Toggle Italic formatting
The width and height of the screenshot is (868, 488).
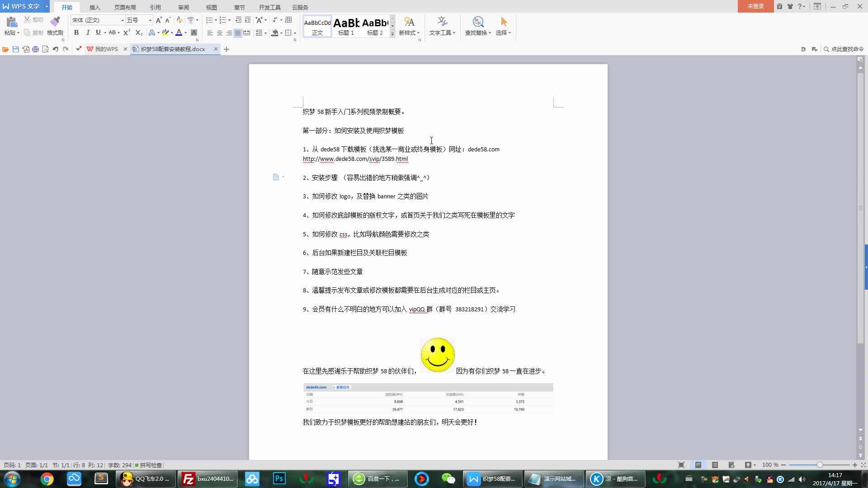[x=88, y=33]
